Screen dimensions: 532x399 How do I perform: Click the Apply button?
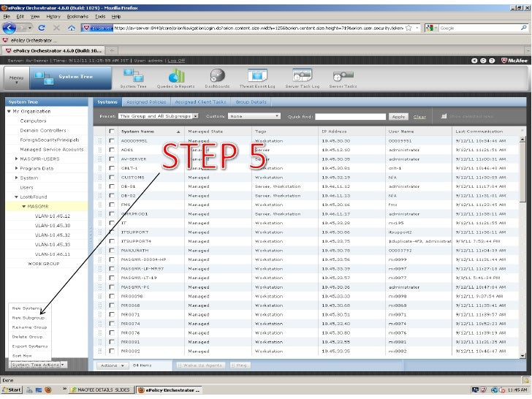click(399, 116)
